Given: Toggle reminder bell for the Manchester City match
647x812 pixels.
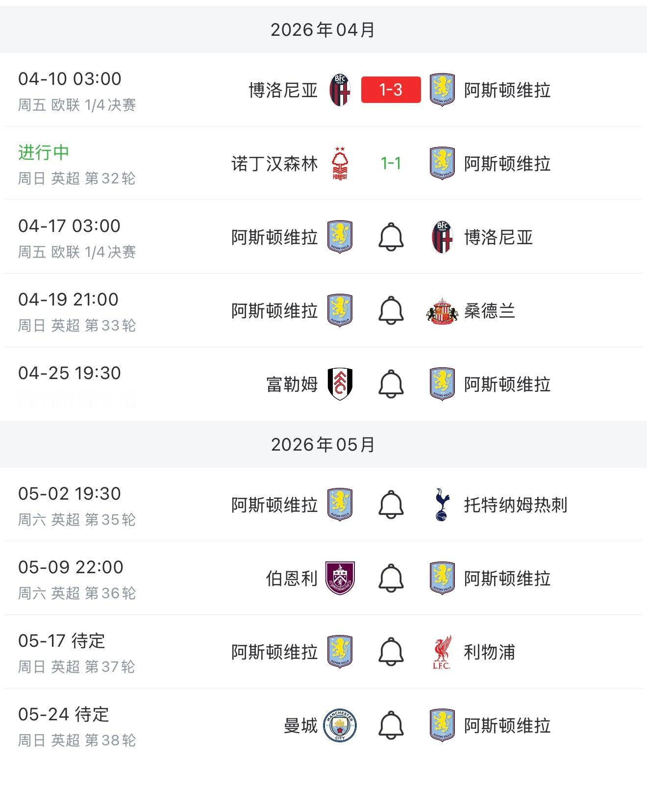Looking at the screenshot, I should click(x=391, y=725).
